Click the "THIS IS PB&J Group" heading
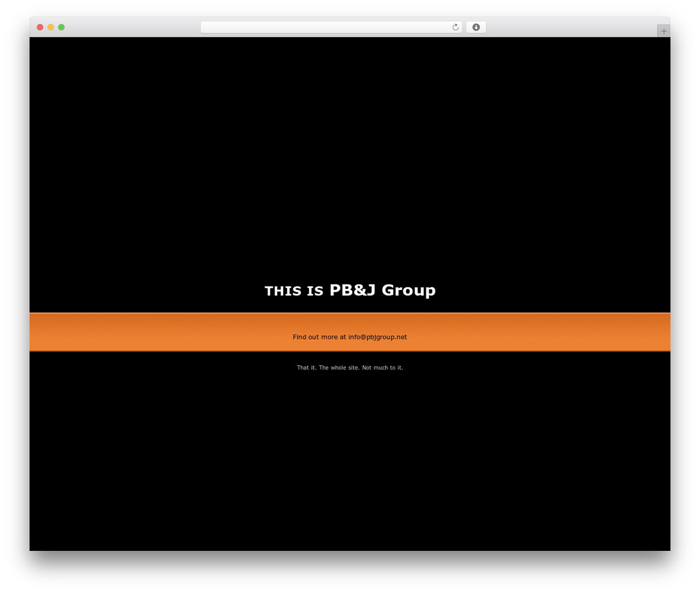Viewport: 700px width, 593px height. 350,290
